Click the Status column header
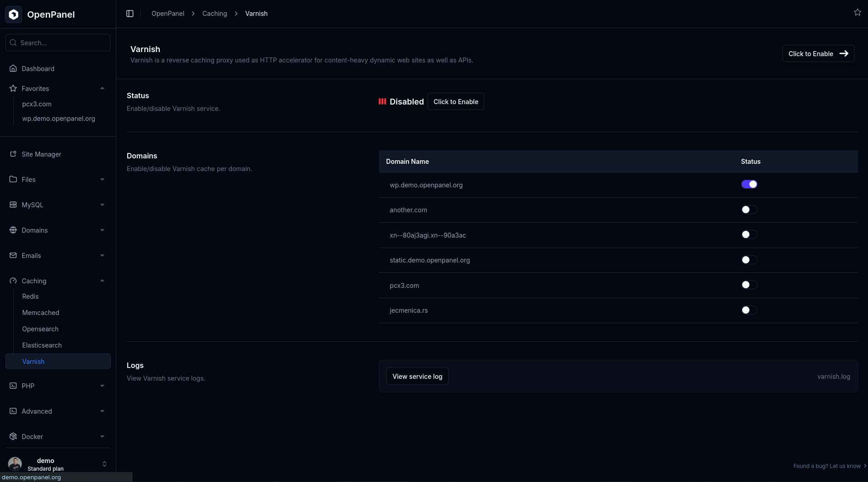Viewport: 868px width, 482px height. click(750, 161)
